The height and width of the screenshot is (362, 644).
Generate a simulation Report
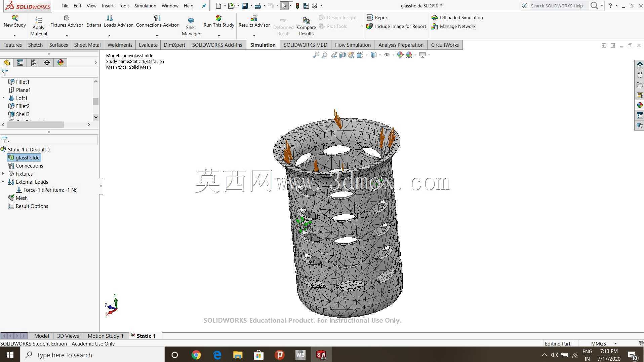378,17
